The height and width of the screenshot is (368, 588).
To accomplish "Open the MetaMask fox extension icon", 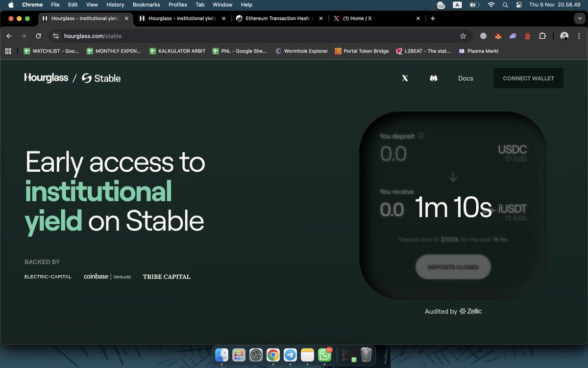I will pyautogui.click(x=498, y=36).
